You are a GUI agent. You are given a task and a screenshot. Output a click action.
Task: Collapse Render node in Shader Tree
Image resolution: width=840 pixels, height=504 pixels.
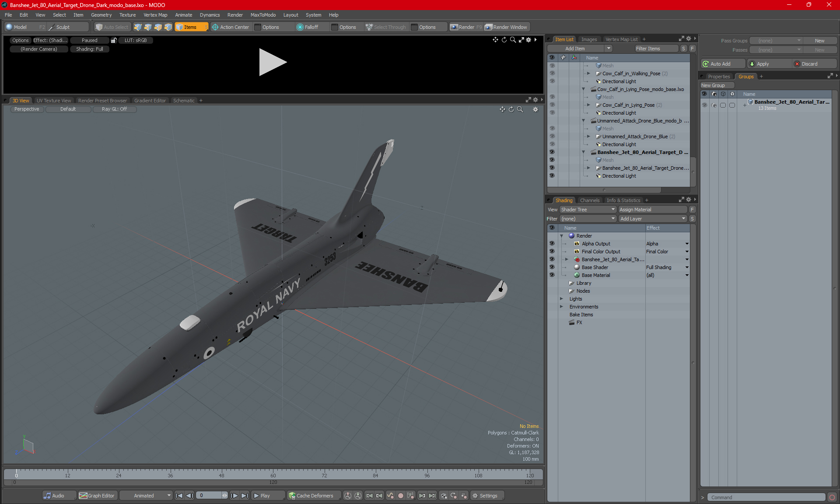(x=561, y=236)
